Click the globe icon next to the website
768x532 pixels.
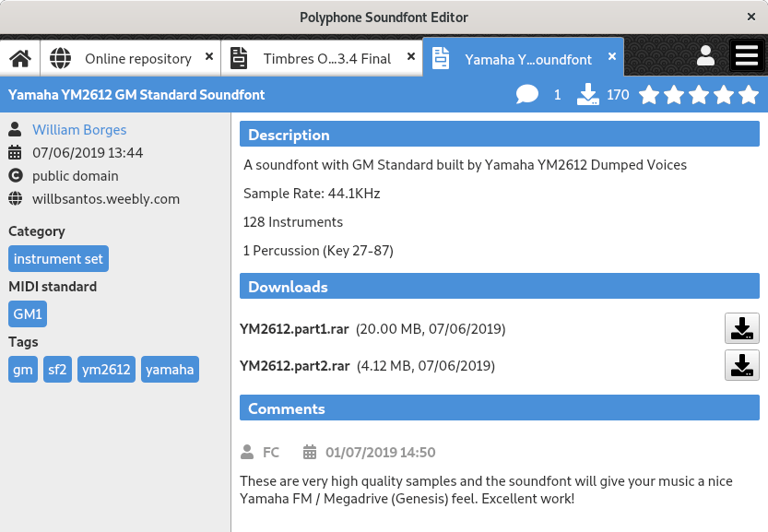[x=15, y=198]
